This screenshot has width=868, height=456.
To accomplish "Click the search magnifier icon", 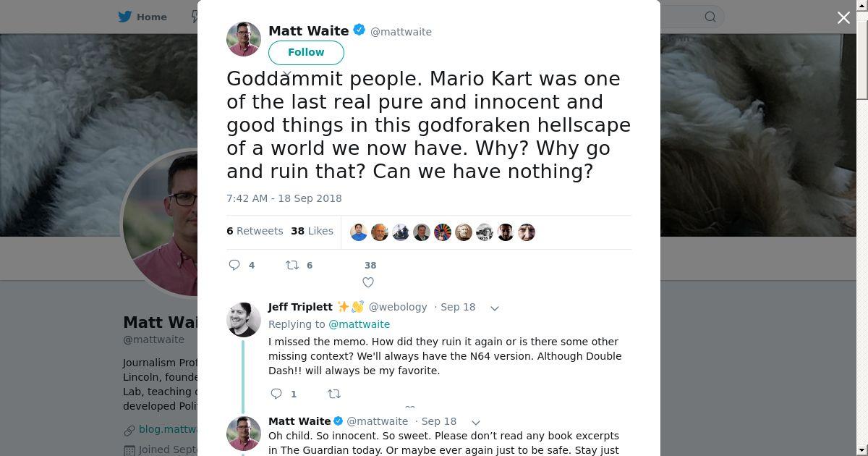I will (710, 17).
